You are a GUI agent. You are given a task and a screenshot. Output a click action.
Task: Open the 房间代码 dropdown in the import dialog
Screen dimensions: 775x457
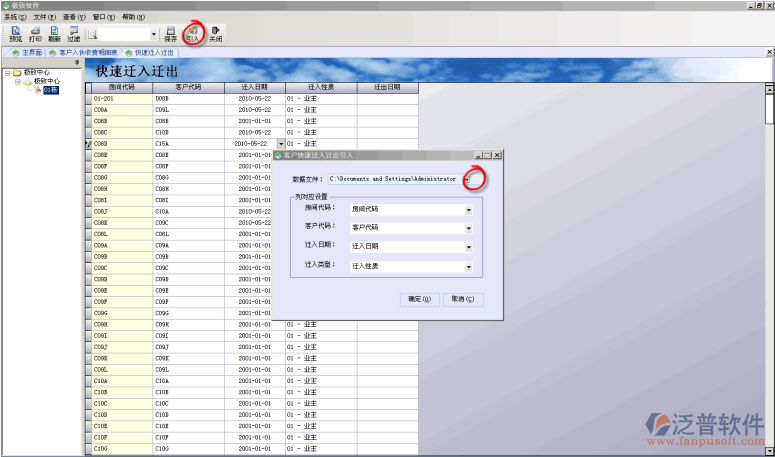click(468, 211)
